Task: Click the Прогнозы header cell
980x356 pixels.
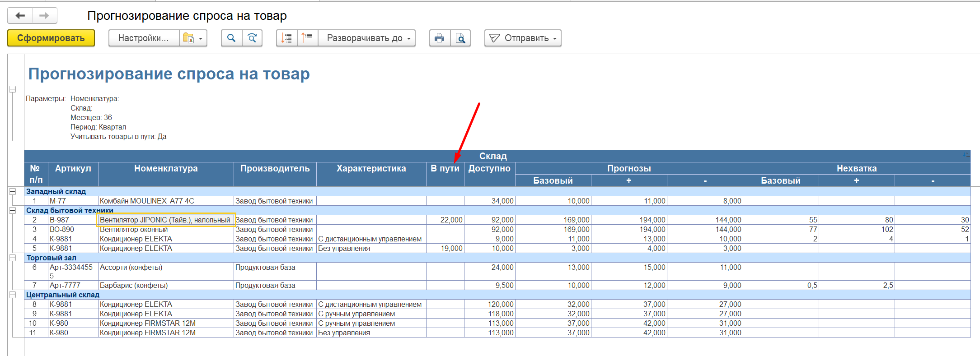Action: [x=629, y=168]
